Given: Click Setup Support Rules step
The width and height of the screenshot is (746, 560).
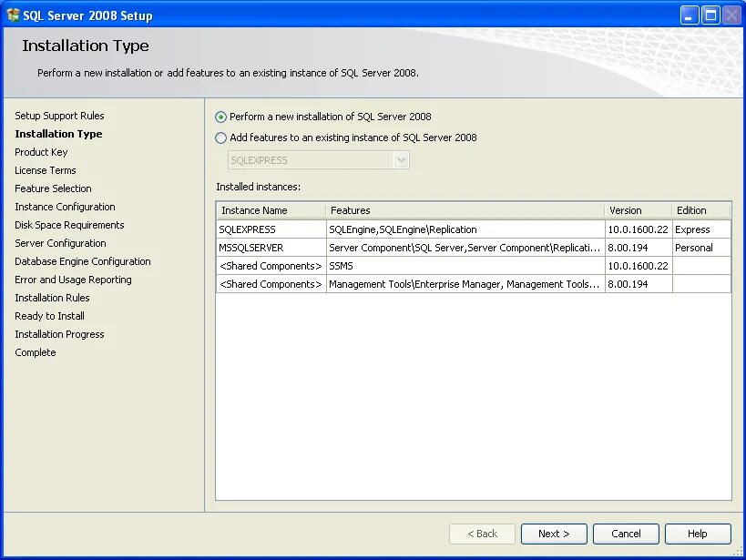Looking at the screenshot, I should 59,116.
